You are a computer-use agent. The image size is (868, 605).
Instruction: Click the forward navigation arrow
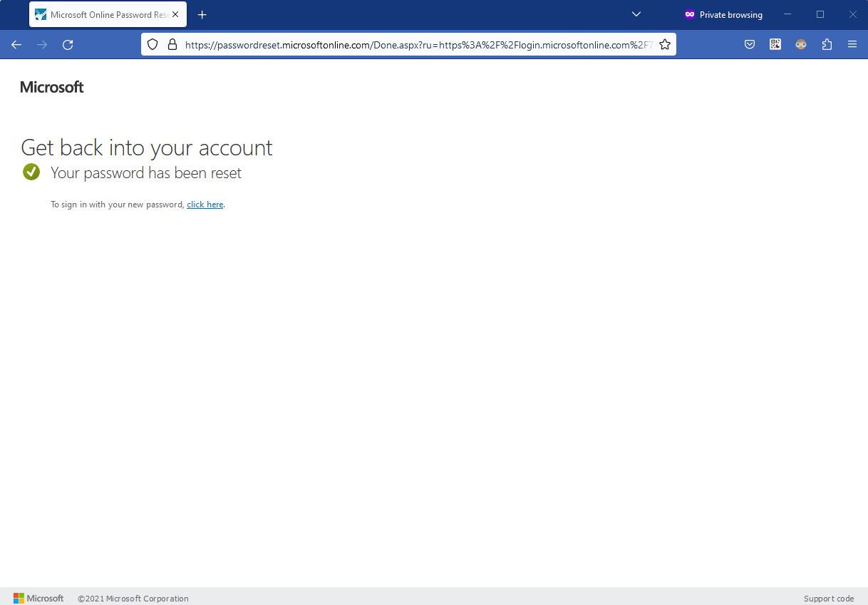click(41, 44)
